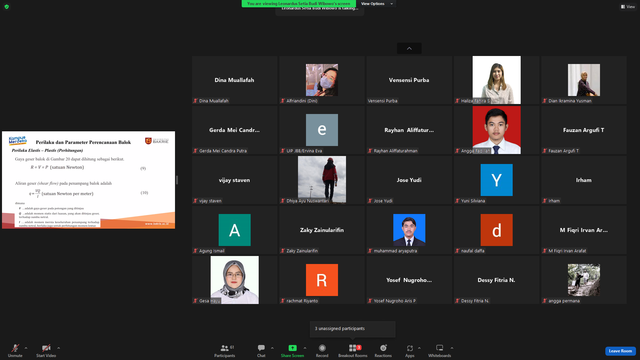Unmute the microphone
640x360 pixels.
(15, 350)
